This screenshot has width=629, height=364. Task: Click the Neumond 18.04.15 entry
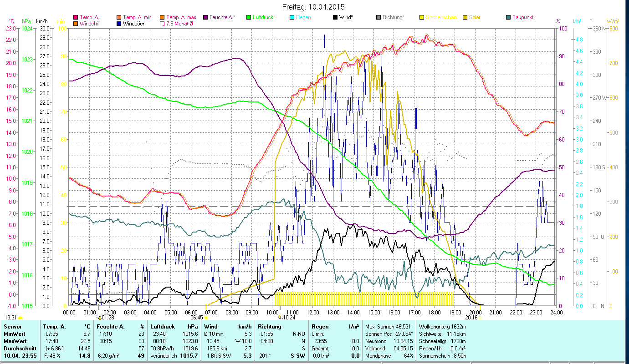click(389, 341)
